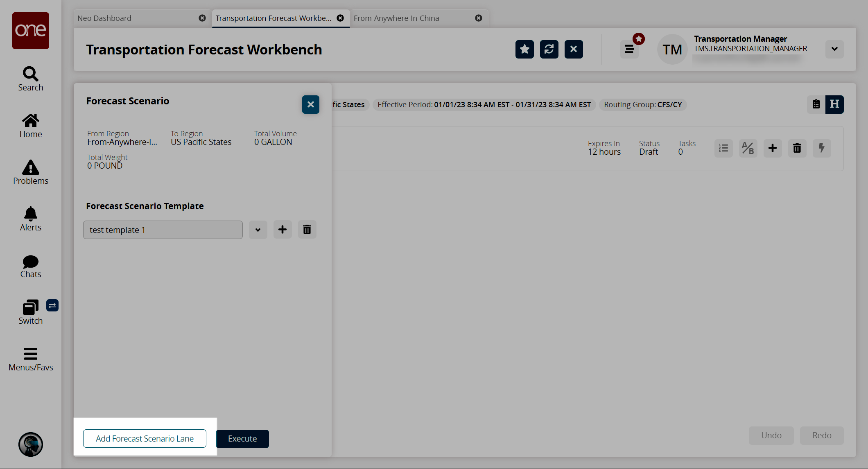Open the Problems warning icon
Screen dimensions: 868x469
click(31, 172)
